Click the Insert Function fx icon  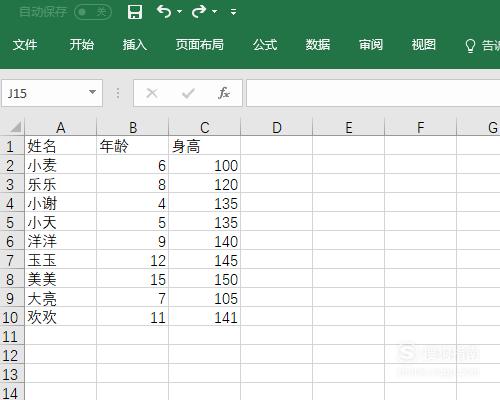click(224, 93)
